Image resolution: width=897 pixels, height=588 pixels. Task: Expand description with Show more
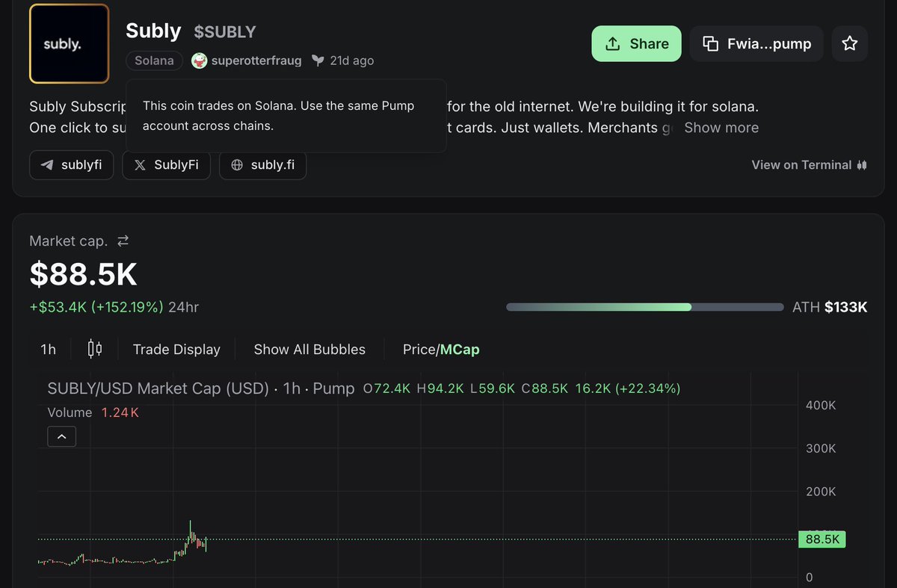(x=721, y=128)
